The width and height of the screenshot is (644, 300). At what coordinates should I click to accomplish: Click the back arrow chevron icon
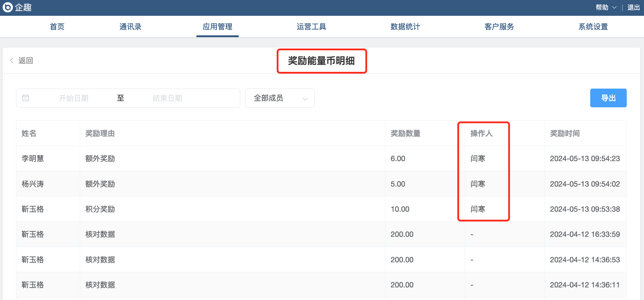pos(12,61)
